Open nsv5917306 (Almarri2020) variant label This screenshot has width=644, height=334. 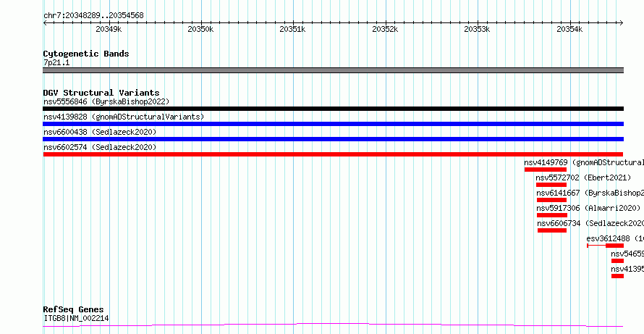[x=588, y=208]
